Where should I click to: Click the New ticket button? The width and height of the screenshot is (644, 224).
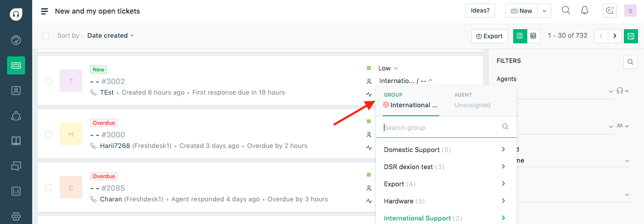tap(521, 11)
